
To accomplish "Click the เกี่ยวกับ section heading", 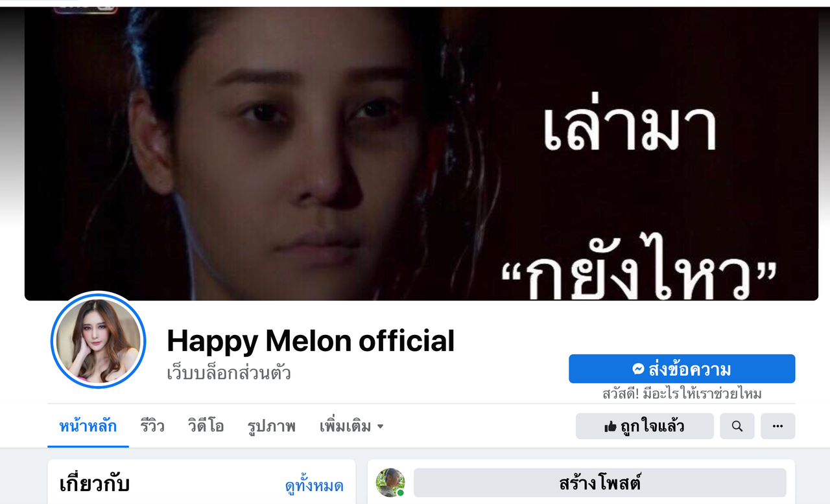I will [x=95, y=484].
